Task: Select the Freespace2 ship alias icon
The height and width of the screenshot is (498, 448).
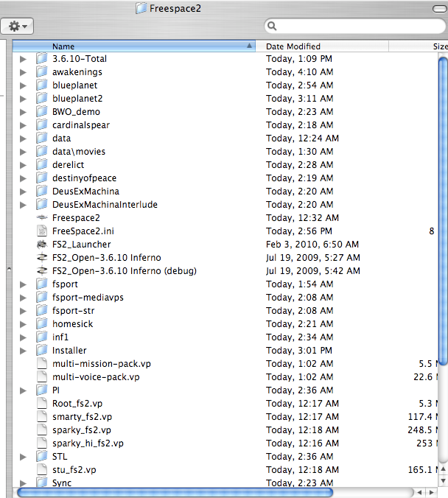Action: coord(42,217)
